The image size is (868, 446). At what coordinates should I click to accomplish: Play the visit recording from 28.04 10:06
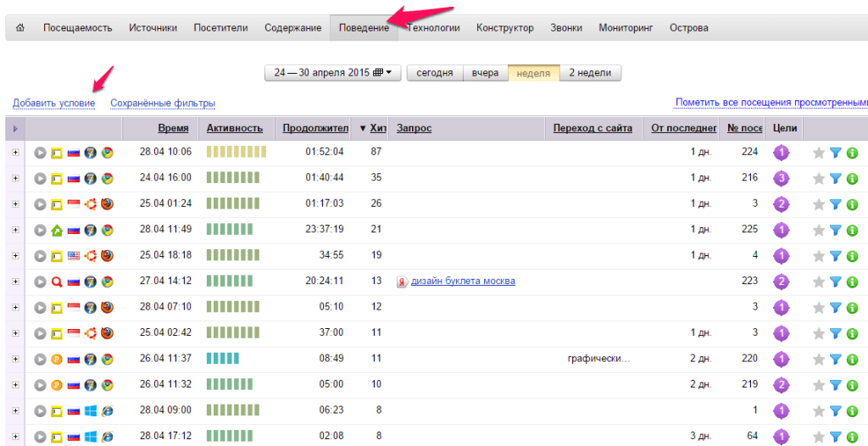[40, 153]
